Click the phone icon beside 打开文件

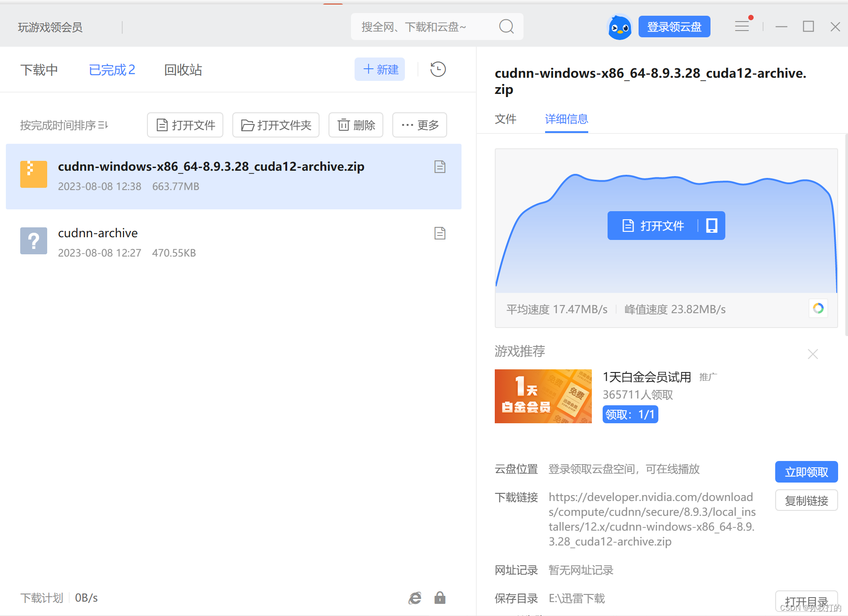tap(712, 226)
